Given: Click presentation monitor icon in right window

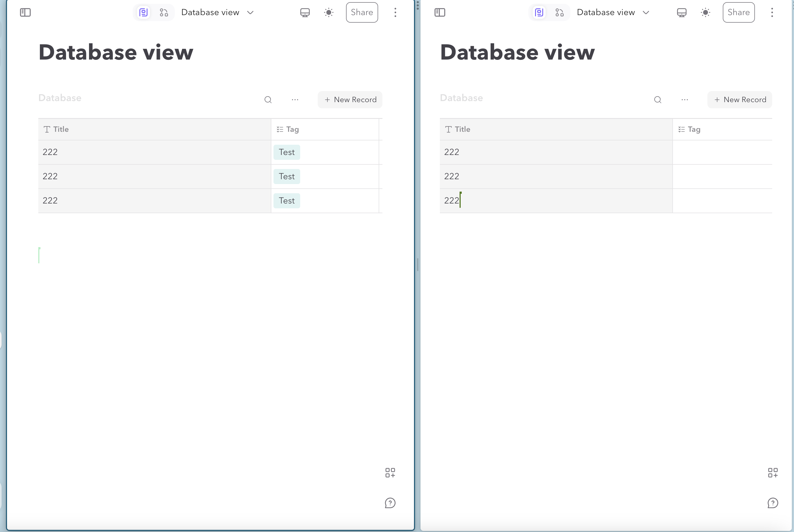Looking at the screenshot, I should click(682, 13).
